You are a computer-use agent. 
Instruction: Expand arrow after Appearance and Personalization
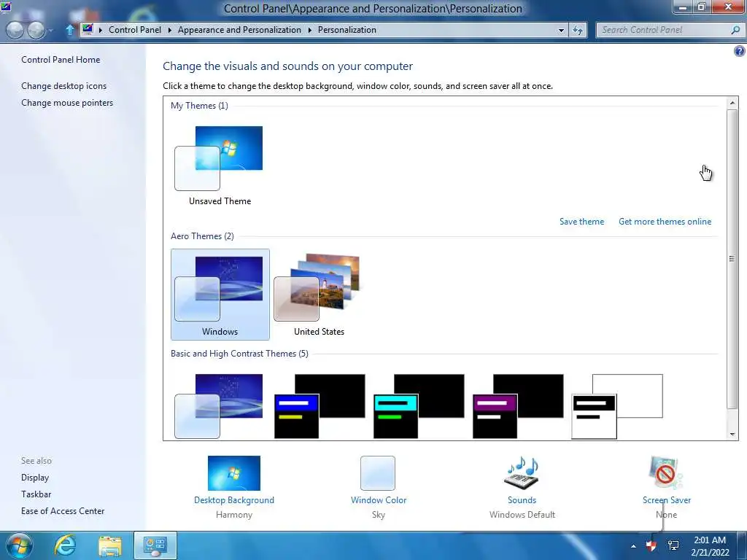(309, 30)
